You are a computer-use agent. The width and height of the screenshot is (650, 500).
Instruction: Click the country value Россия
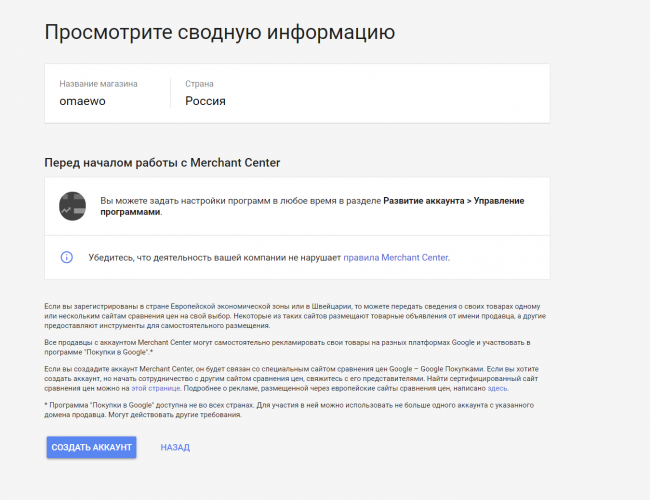coord(205,101)
